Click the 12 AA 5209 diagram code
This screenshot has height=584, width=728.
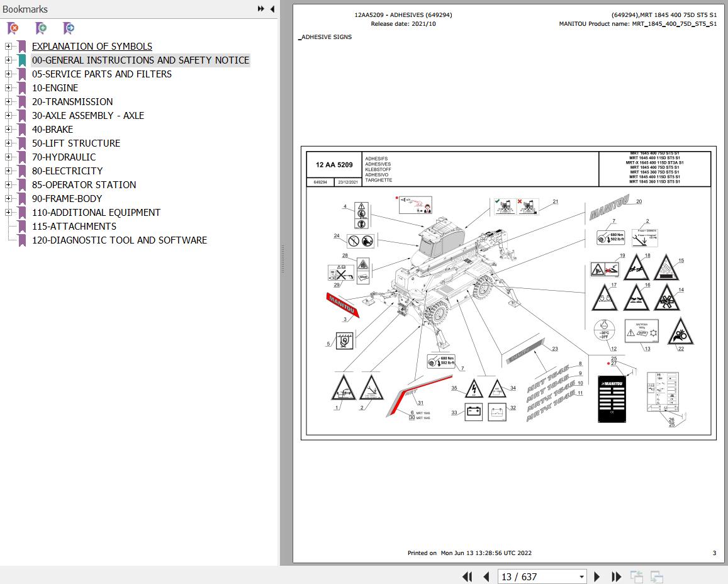coord(334,165)
